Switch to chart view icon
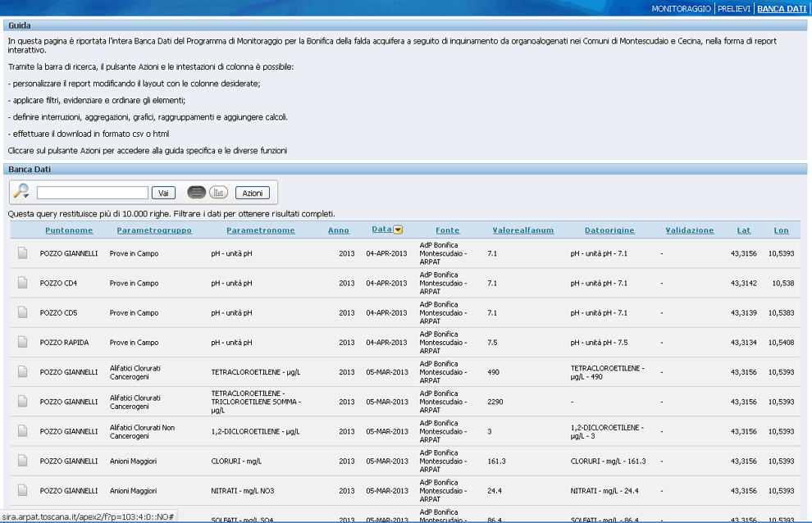Screen dimensions: 812x523 pyautogui.click(x=218, y=193)
